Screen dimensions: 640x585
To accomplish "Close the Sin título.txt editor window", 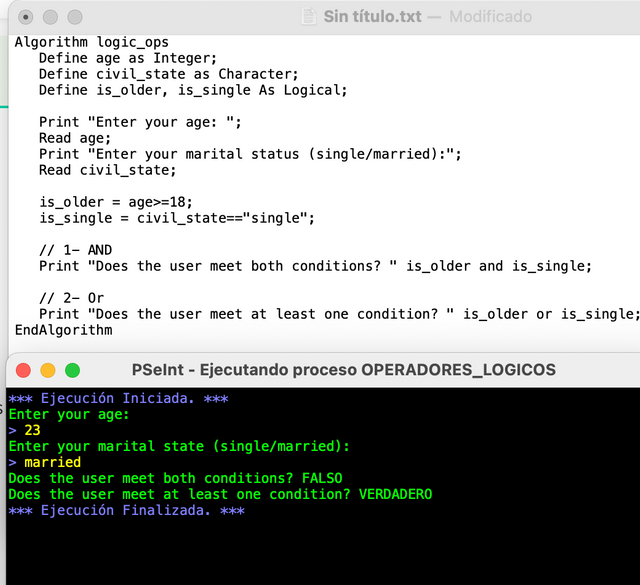I will point(26,17).
